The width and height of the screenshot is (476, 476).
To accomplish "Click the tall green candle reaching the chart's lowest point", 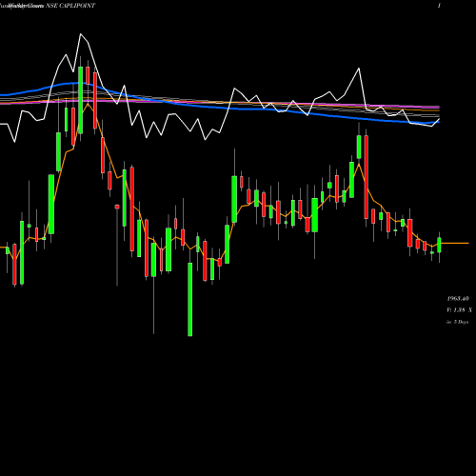I will coord(190,299).
